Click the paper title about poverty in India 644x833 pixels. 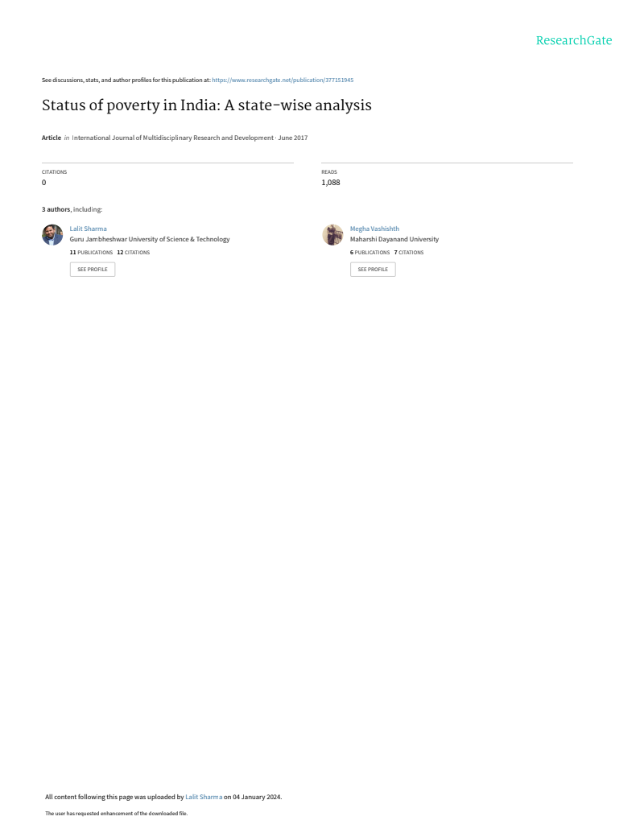[206, 105]
